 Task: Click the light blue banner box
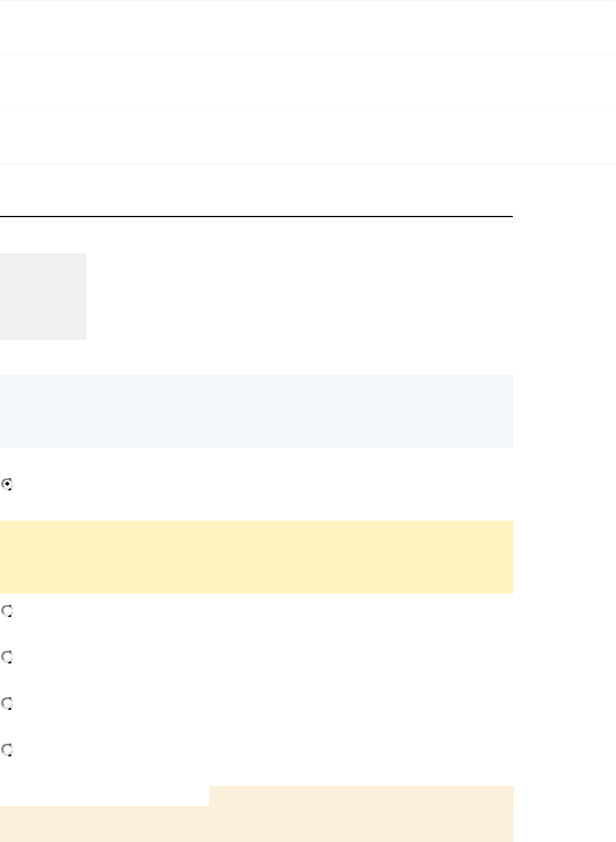(256, 411)
